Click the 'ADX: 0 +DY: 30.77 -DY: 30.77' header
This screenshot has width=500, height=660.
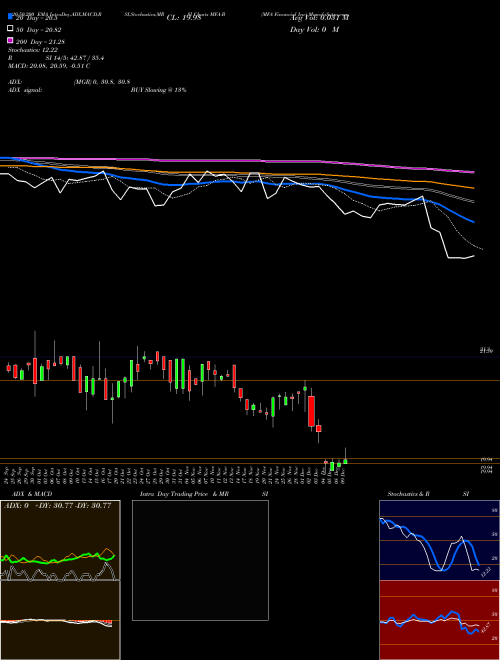(57, 505)
